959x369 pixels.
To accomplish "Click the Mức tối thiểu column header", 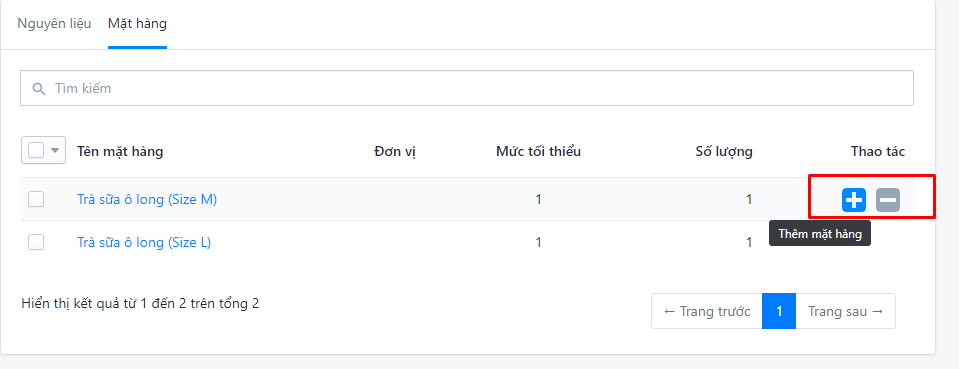I will coord(538,151).
